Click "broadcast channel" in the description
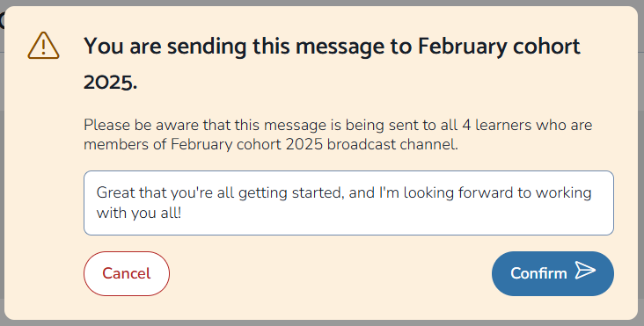Screen dimensions: 644x326 (x=392, y=144)
